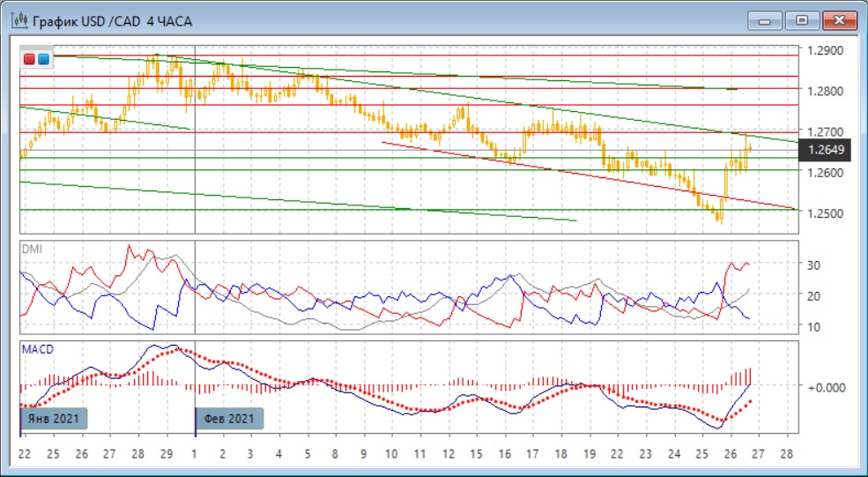Click the Фев 2021 month marker
The width and height of the screenshot is (868, 477).
(x=229, y=419)
